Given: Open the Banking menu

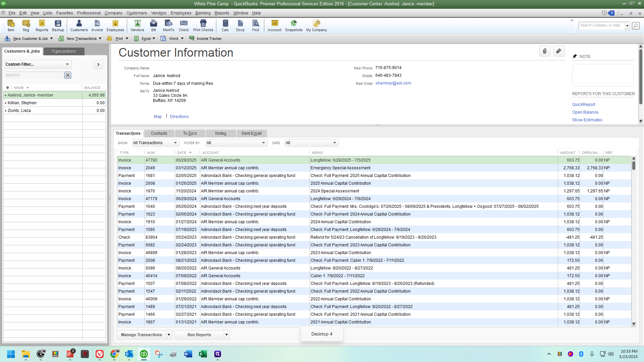Looking at the screenshot, I should [203, 13].
